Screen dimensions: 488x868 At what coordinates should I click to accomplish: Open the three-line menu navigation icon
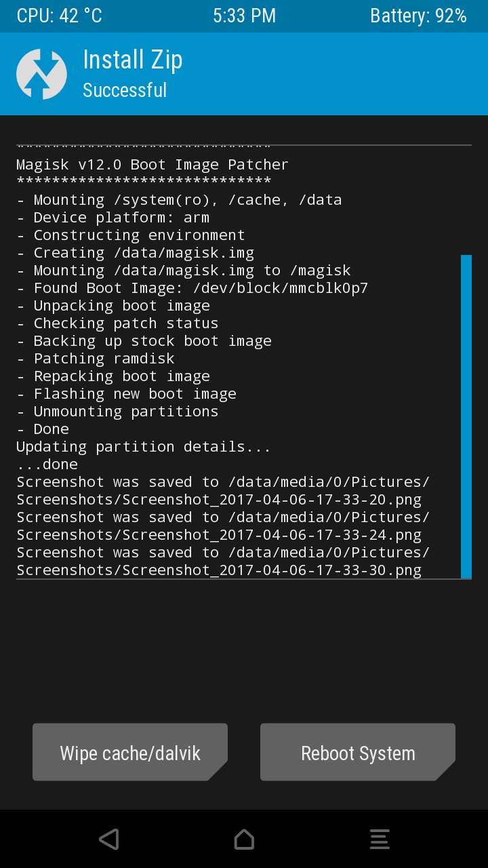click(380, 839)
